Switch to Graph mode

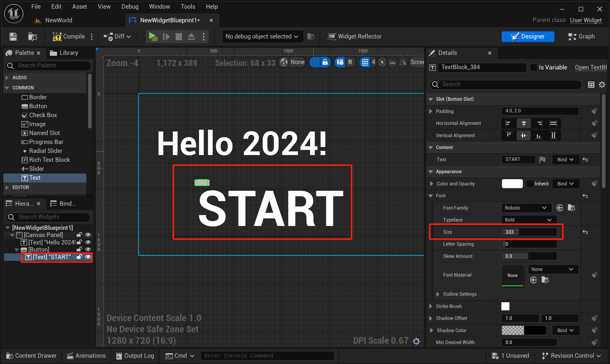(x=581, y=36)
